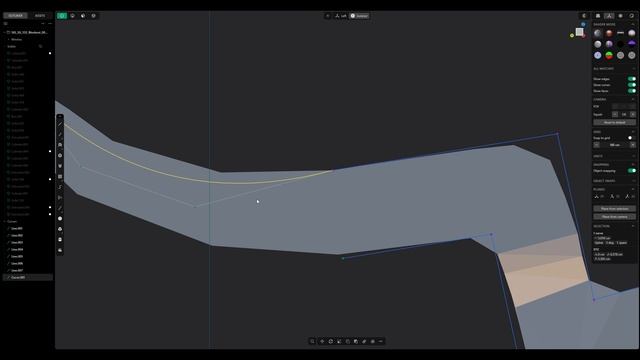Click the Reset to default button
Image resolution: width=640 pixels, height=360 pixels.
click(x=614, y=122)
